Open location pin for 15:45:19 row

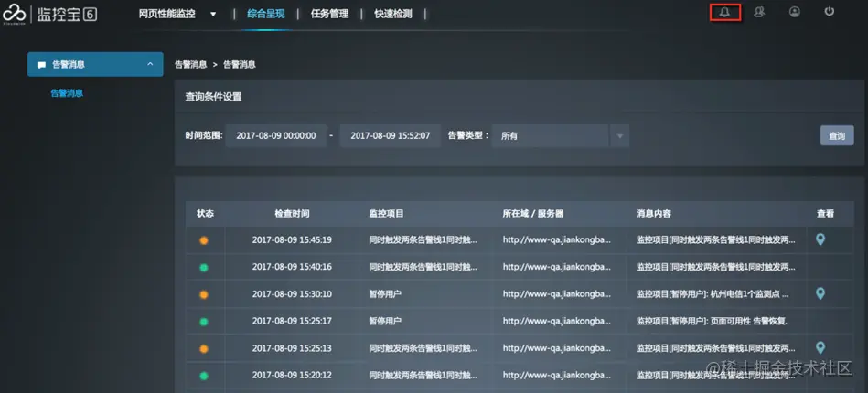click(x=820, y=239)
